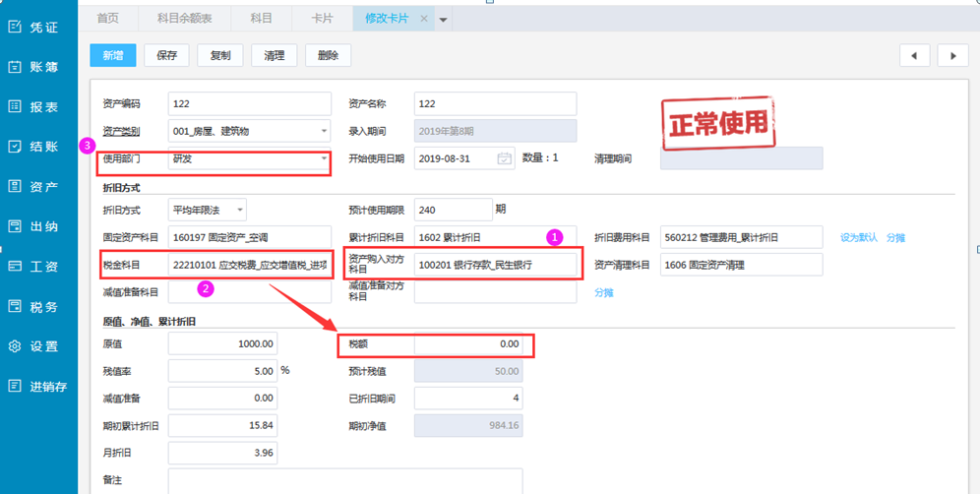This screenshot has width=980, height=494.
Task: Click the 设为默认 link
Action: click(x=857, y=237)
